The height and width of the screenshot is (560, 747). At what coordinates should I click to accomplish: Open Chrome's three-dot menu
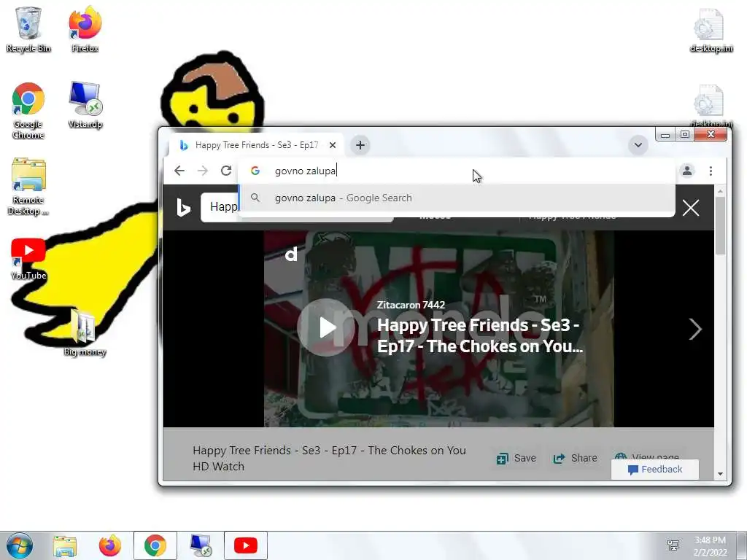click(x=711, y=171)
